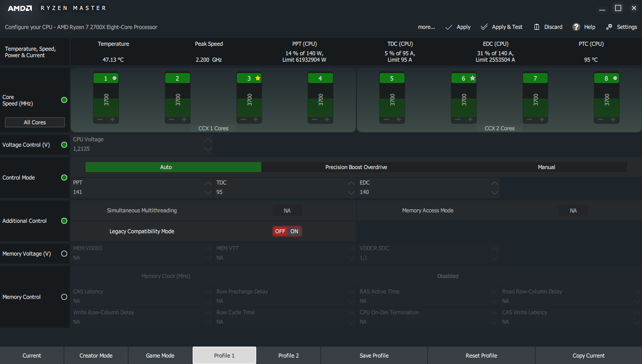Decrease core 6 speed with minus icon
Screen dimensions: 642x364
tap(458, 119)
